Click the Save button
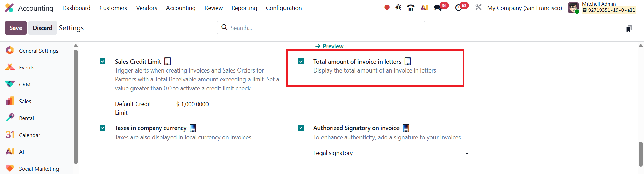This screenshot has height=174, width=644. [x=16, y=28]
